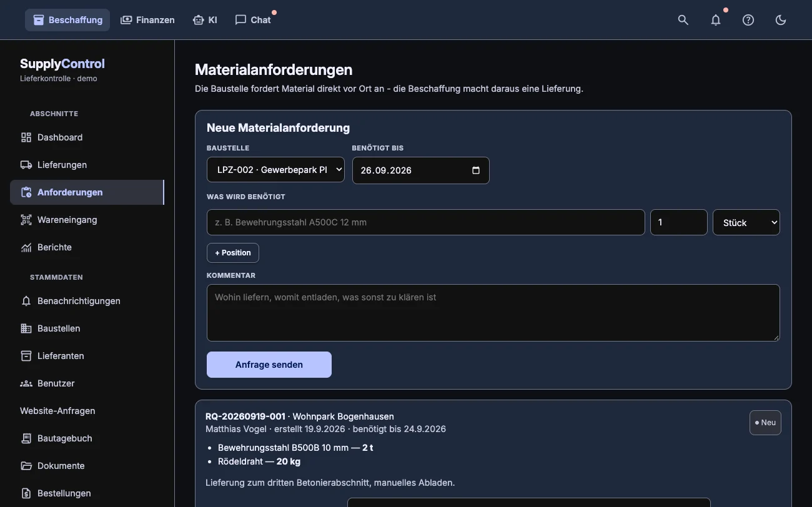Click the Benachrichtigungen bell icon in sidebar
812x507 pixels.
[x=26, y=301]
